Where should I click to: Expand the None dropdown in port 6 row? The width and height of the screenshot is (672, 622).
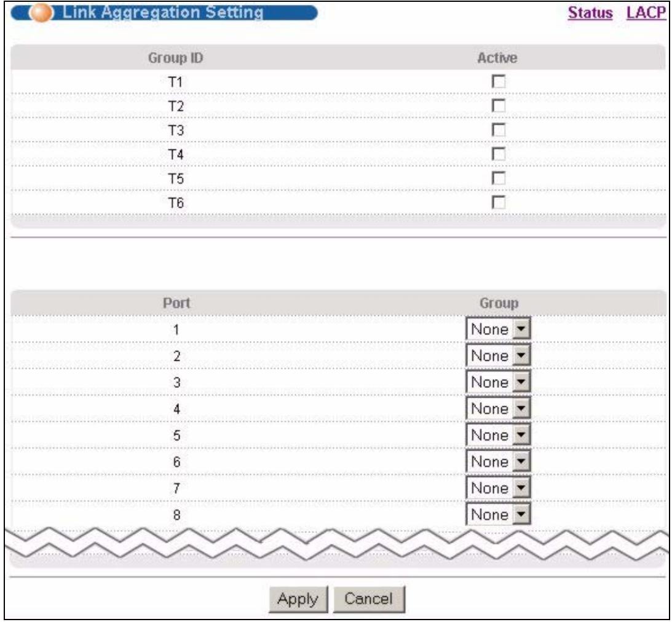click(498, 462)
